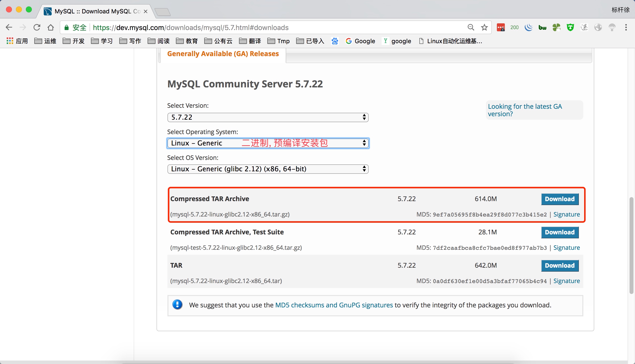Open the Select Operating System dropdown
Image resolution: width=635 pixels, height=364 pixels.
[x=268, y=143]
